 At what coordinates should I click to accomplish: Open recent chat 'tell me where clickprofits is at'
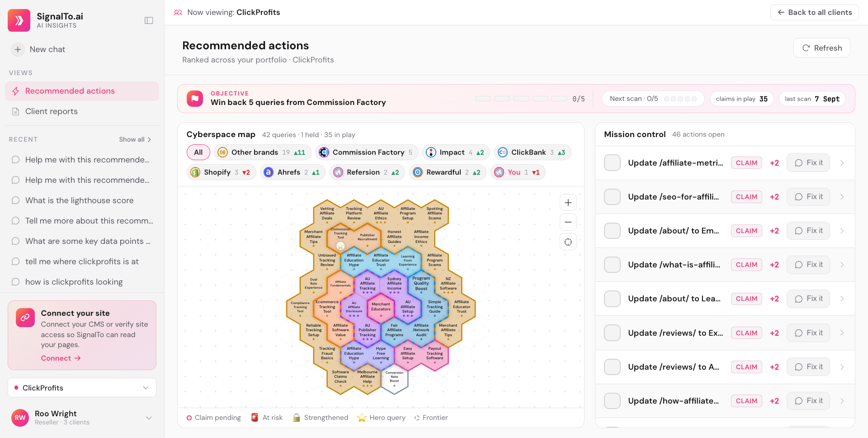click(82, 262)
